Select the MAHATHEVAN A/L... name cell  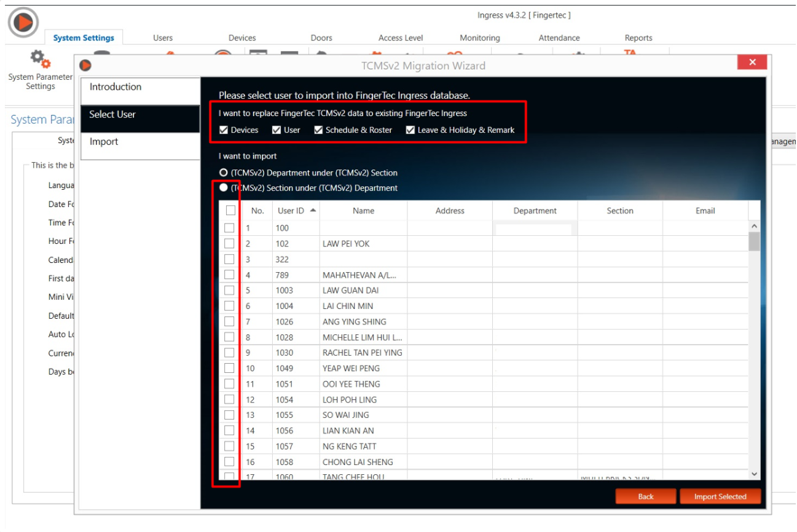click(364, 275)
